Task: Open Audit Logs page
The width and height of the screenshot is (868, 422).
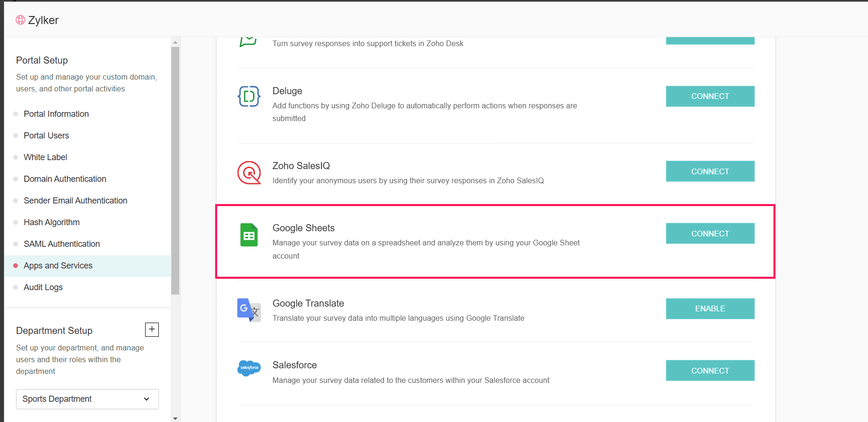Action: (x=43, y=287)
